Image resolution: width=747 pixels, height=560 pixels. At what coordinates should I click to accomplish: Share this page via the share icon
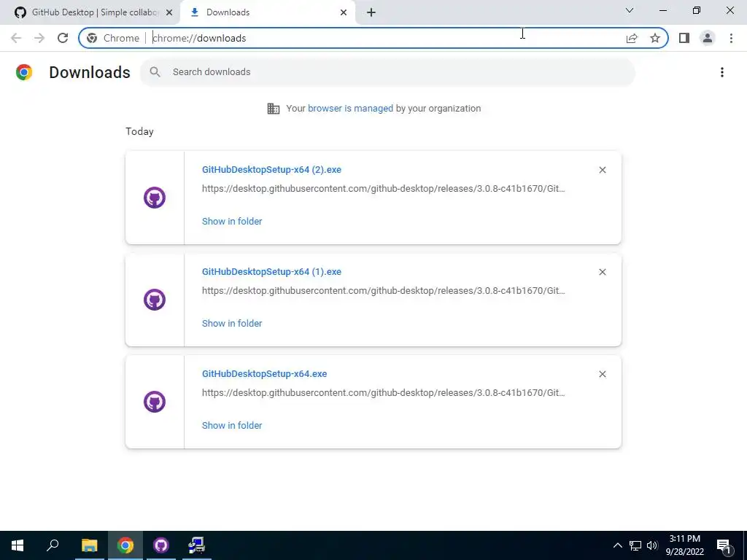[632, 38]
